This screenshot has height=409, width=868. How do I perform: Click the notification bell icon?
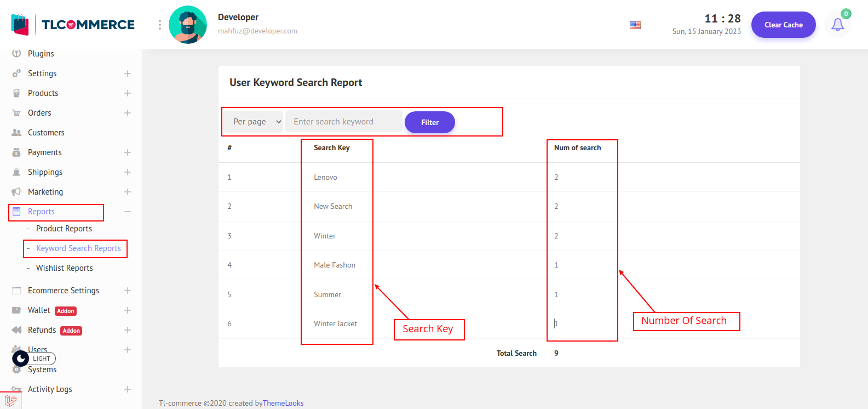(837, 25)
